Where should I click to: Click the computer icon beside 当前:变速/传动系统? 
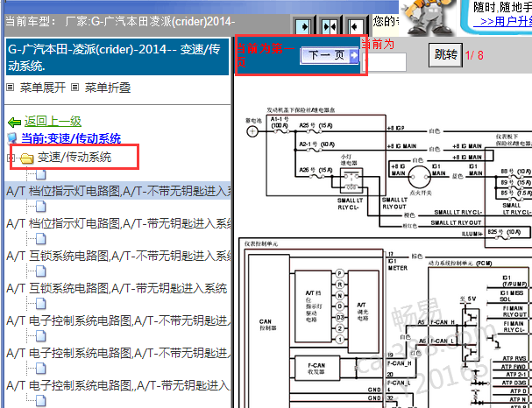[12, 138]
